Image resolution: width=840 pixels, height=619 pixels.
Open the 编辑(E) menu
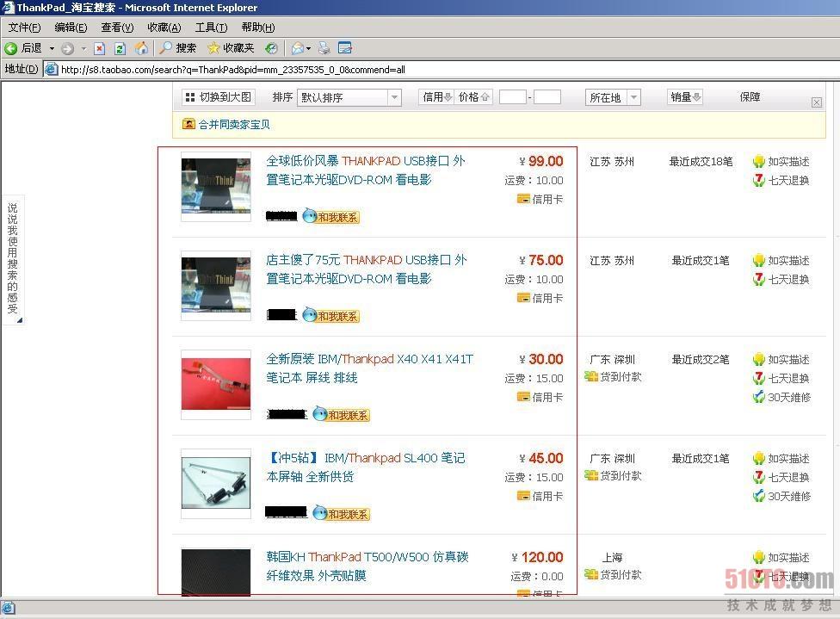coord(71,28)
